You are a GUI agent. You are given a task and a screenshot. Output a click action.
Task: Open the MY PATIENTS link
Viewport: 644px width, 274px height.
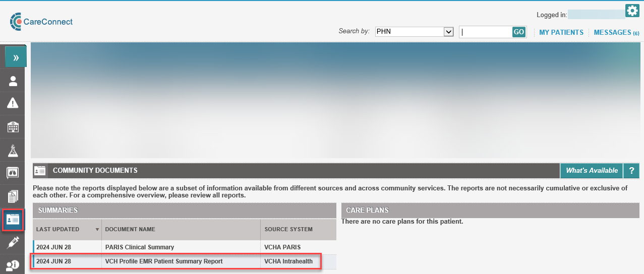click(561, 32)
